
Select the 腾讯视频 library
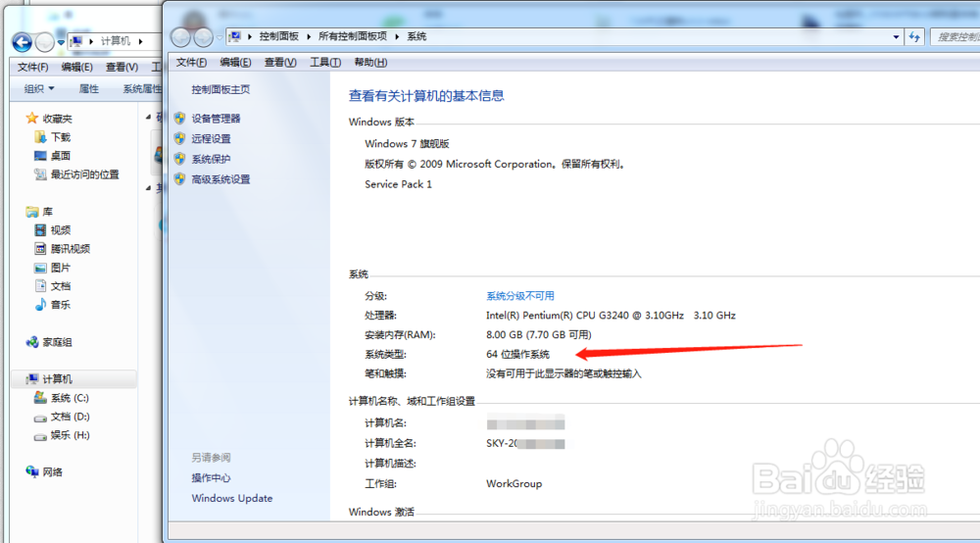tap(70, 249)
